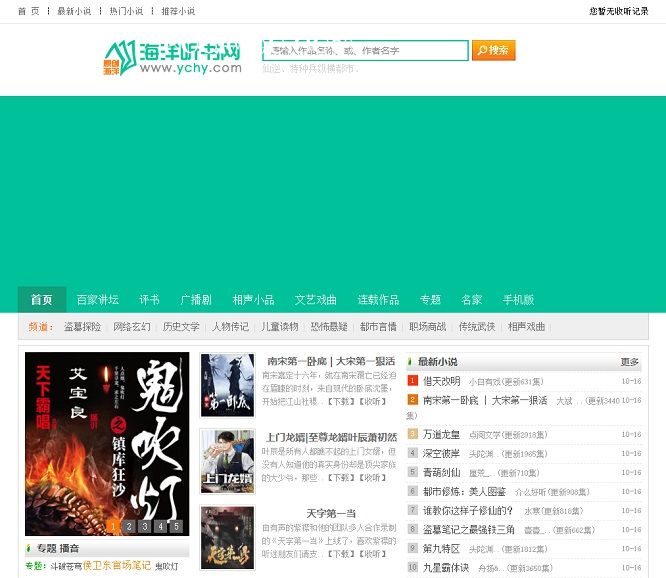This screenshot has width=666, height=578.
Task: Select the 盗墓探险 channel category
Action: coord(82,327)
